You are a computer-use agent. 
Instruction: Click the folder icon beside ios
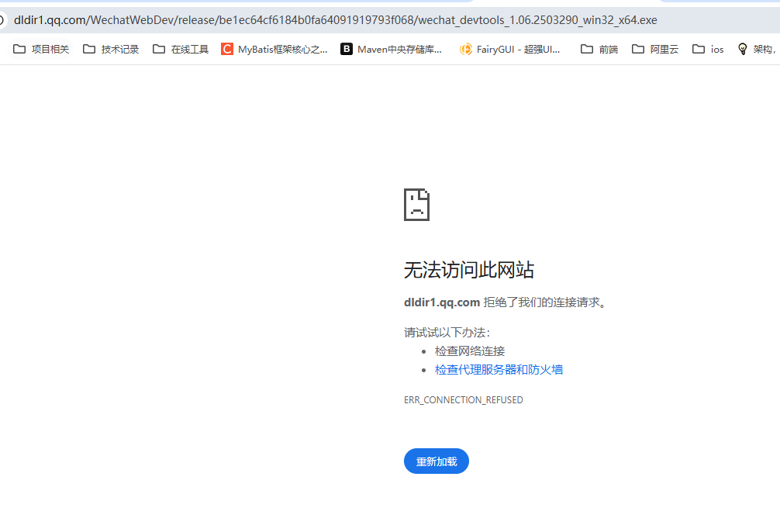tap(699, 49)
